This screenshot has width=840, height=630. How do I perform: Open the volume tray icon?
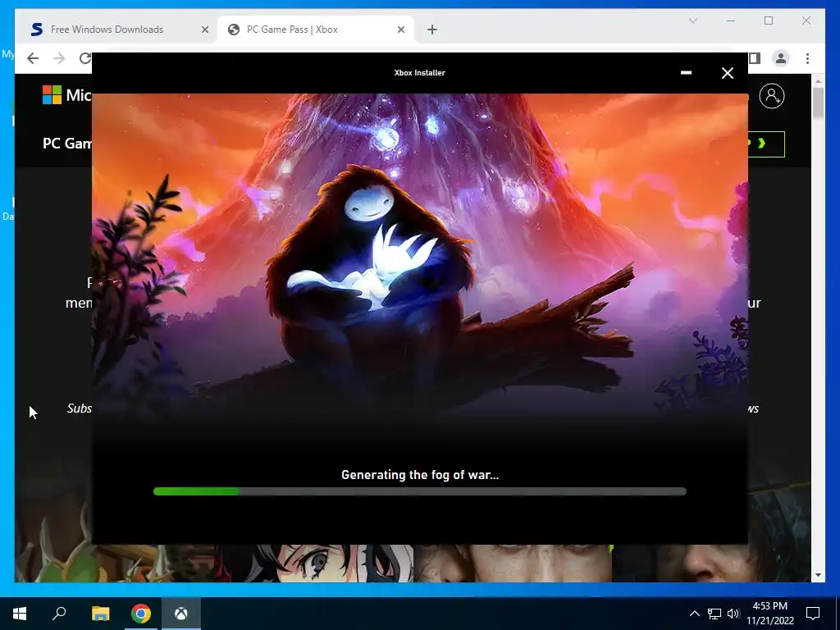(x=733, y=614)
